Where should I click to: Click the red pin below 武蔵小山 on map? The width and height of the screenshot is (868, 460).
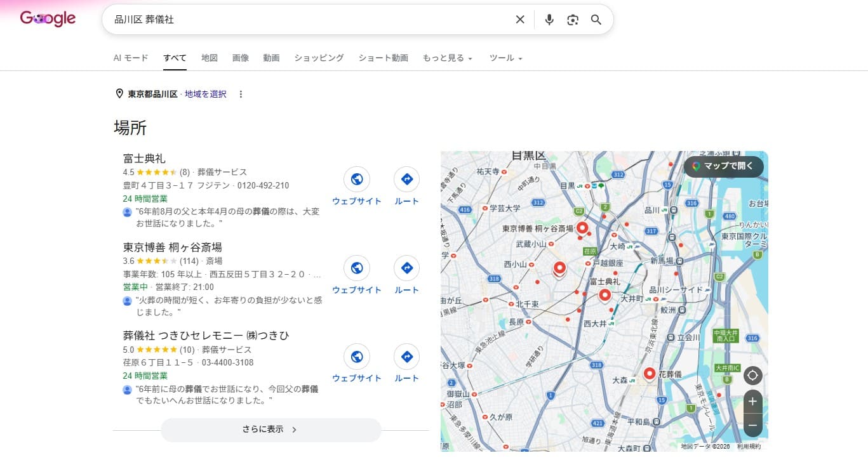click(x=559, y=269)
